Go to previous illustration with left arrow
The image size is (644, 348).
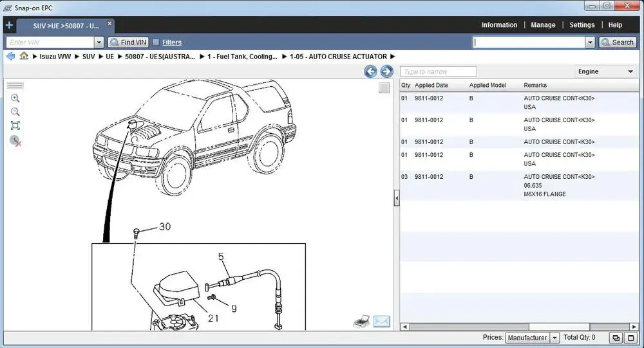370,71
